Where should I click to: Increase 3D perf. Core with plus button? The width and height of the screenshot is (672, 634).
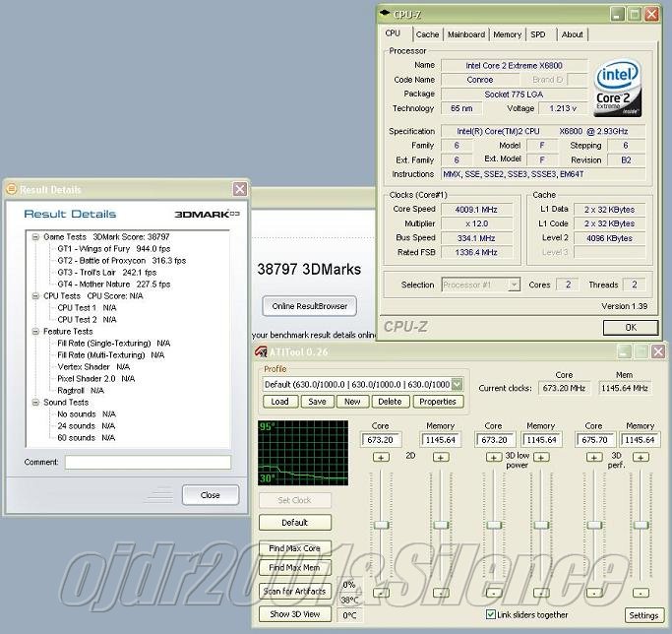(594, 457)
